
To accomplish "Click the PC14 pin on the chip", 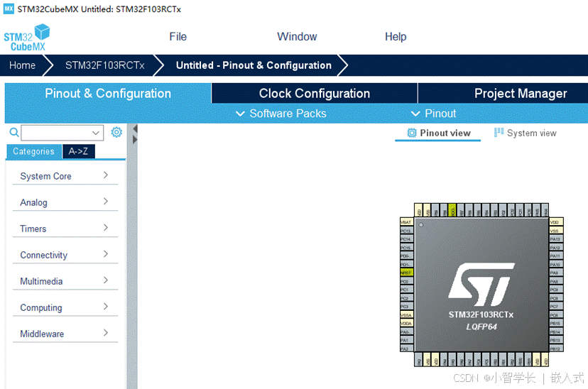I will tap(406, 239).
